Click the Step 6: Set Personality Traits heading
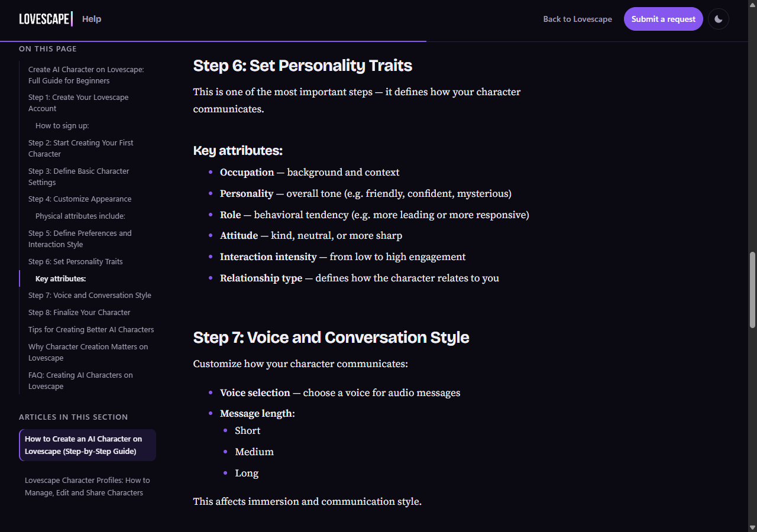Image resolution: width=757 pixels, height=532 pixels. pos(303,65)
